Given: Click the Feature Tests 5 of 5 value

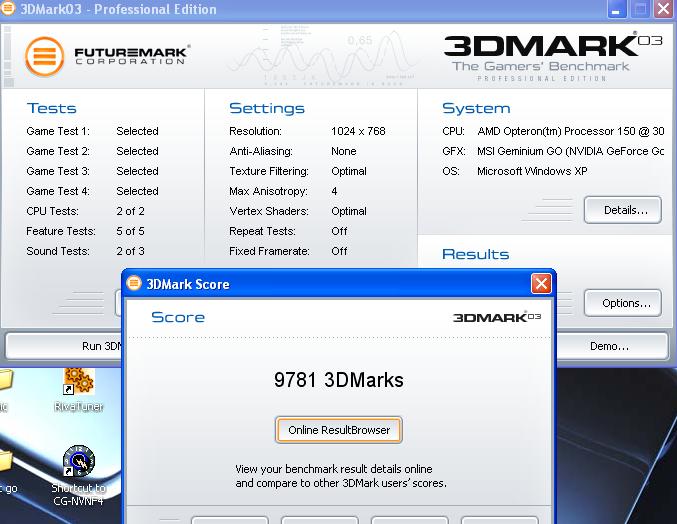Looking at the screenshot, I should coord(130,231).
